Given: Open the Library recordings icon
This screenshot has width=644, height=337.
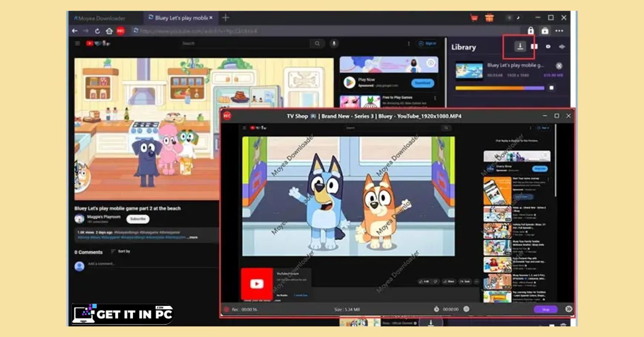Looking at the screenshot, I should pos(548,47).
